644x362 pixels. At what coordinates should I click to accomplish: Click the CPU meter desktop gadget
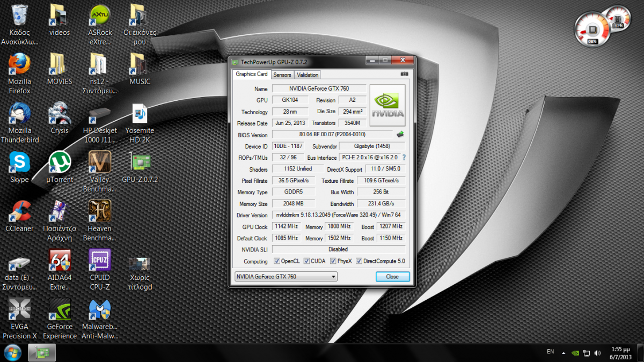[592, 29]
